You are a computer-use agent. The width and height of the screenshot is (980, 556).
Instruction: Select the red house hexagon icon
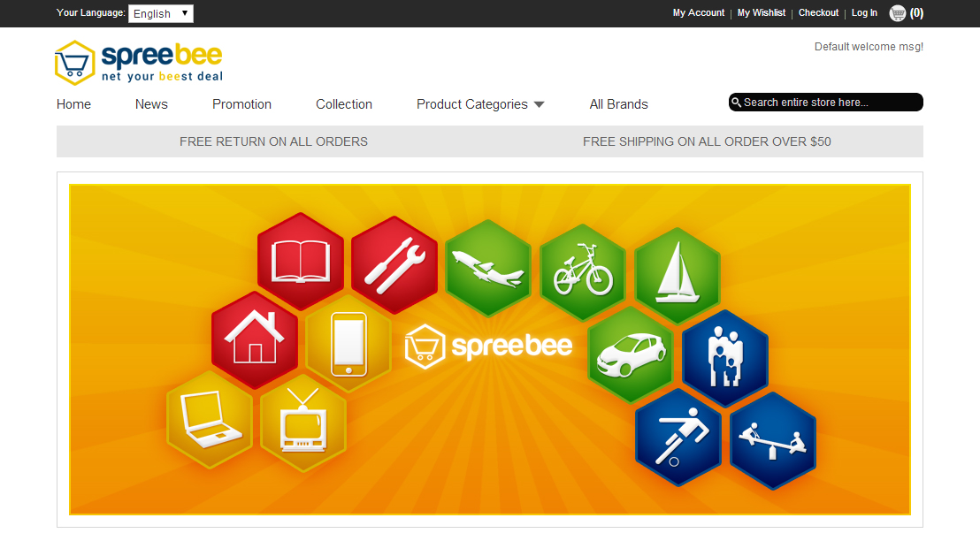[255, 340]
